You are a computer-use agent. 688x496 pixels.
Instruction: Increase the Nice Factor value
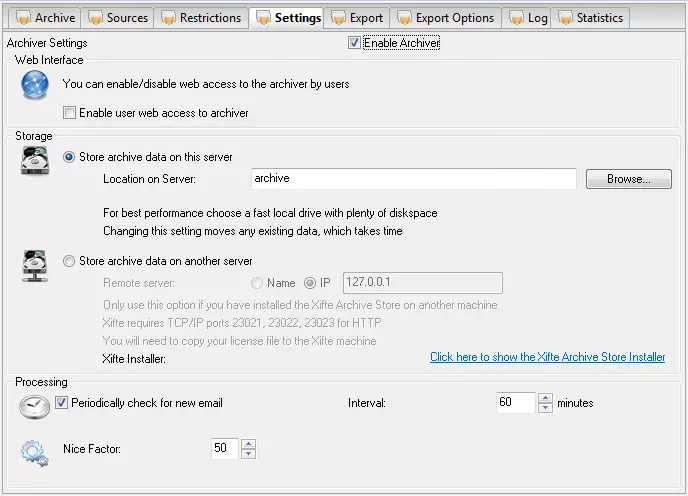249,444
